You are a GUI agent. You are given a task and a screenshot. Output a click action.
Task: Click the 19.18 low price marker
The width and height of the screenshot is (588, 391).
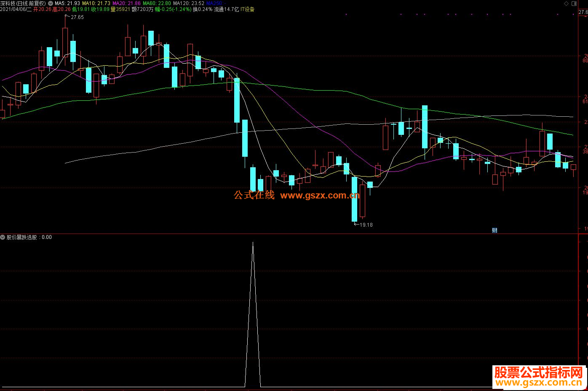pos(366,225)
